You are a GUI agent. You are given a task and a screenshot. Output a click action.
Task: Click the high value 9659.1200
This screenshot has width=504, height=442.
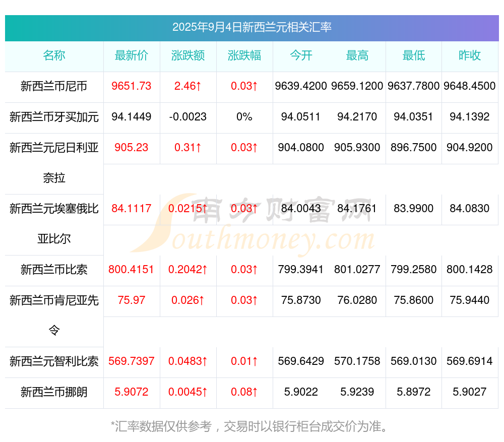point(357,86)
